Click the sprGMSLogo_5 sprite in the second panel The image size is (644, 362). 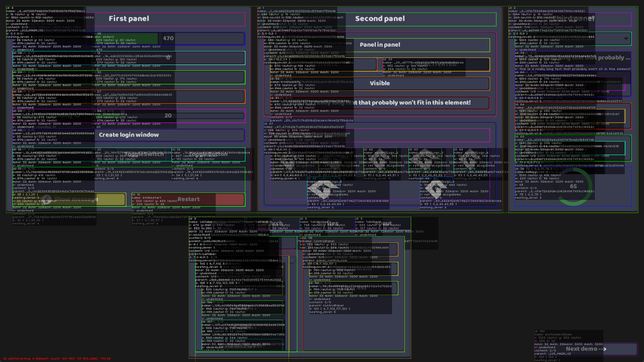click(324, 188)
